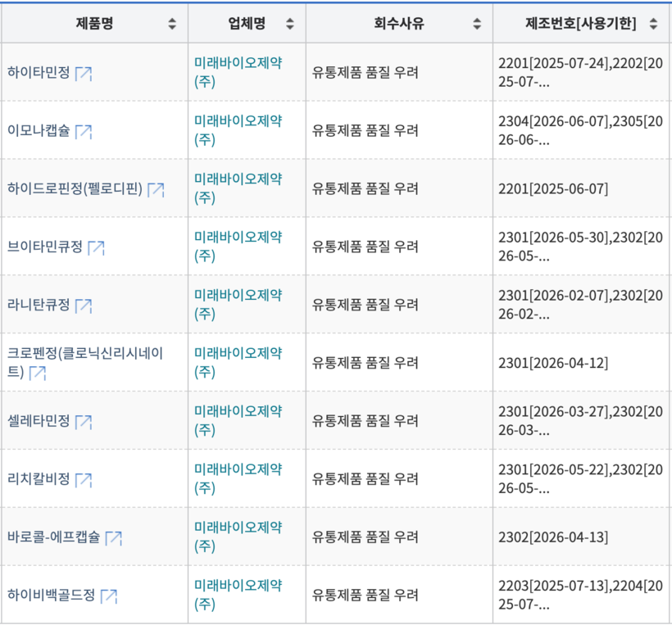The image size is (672, 625).
Task: Open the 이모나캡슐 product name link
Action: (39, 131)
